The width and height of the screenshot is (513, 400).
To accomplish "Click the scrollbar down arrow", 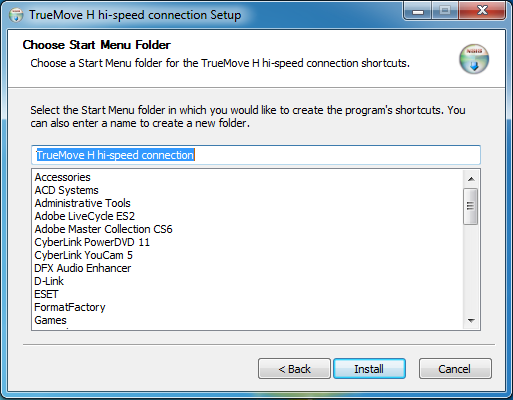I will coord(471,321).
